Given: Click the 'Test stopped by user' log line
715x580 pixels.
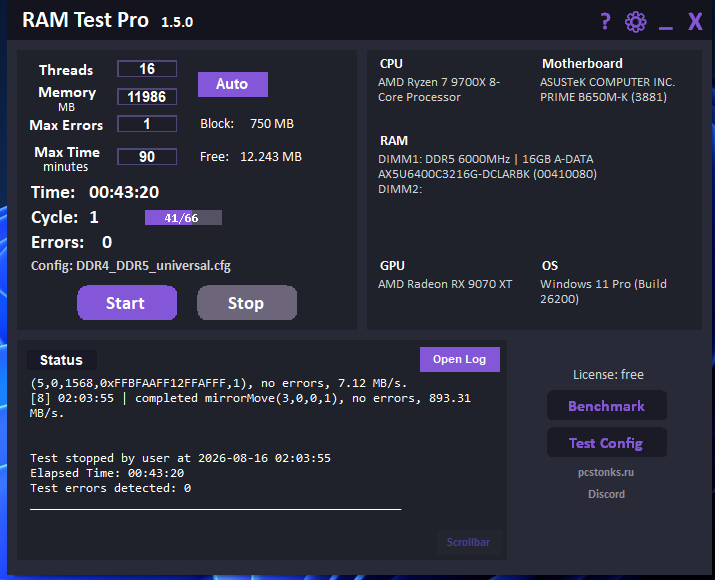Looking at the screenshot, I should pyautogui.click(x=181, y=458).
